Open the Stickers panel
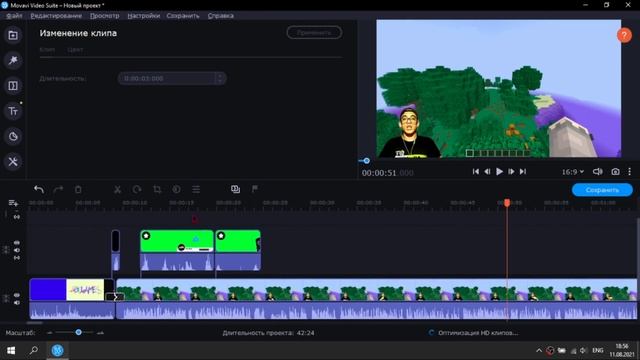This screenshot has width=640, height=360. [13, 136]
